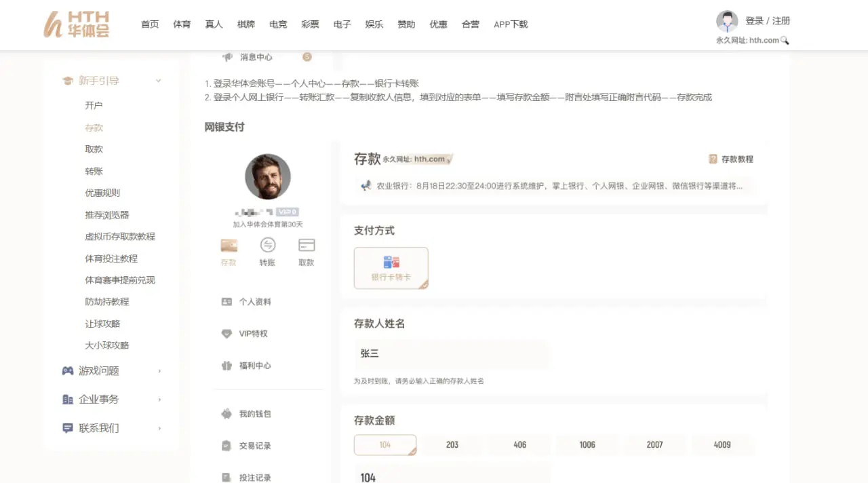Click the 登录 login link
Screen dimensions: 868x483
click(755, 20)
